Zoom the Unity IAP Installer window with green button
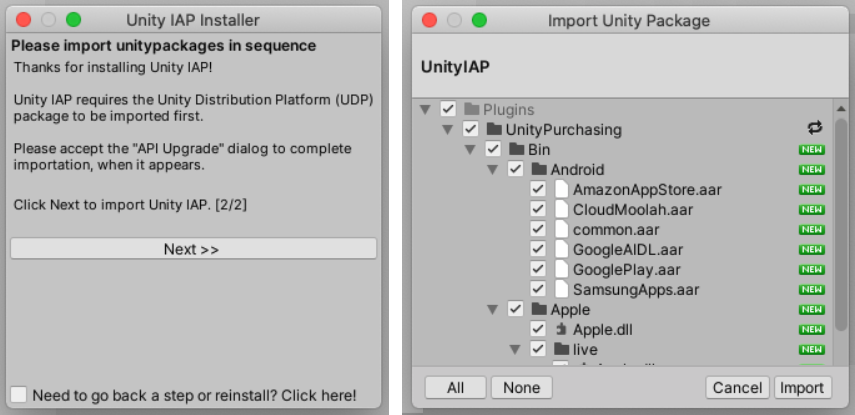This screenshot has height=415, width=855. coord(73,20)
